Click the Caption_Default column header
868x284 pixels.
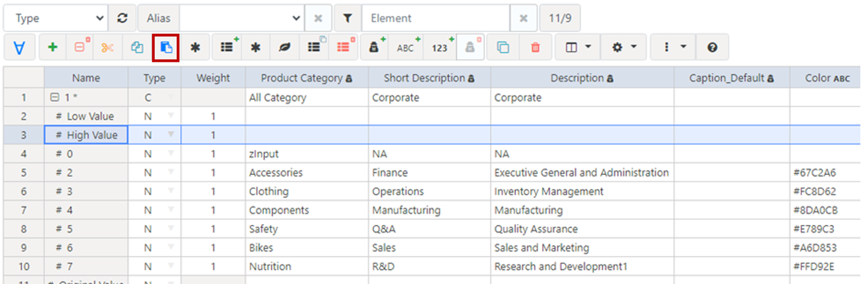coord(732,78)
